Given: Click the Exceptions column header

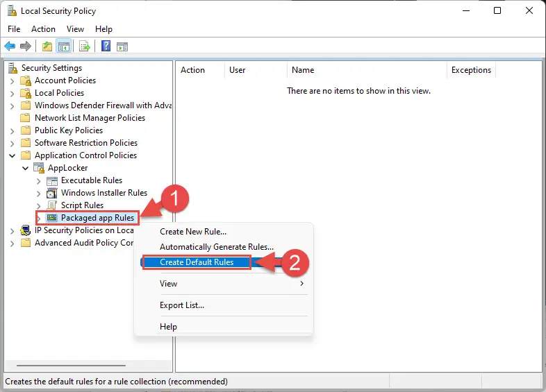Looking at the screenshot, I should tap(471, 70).
